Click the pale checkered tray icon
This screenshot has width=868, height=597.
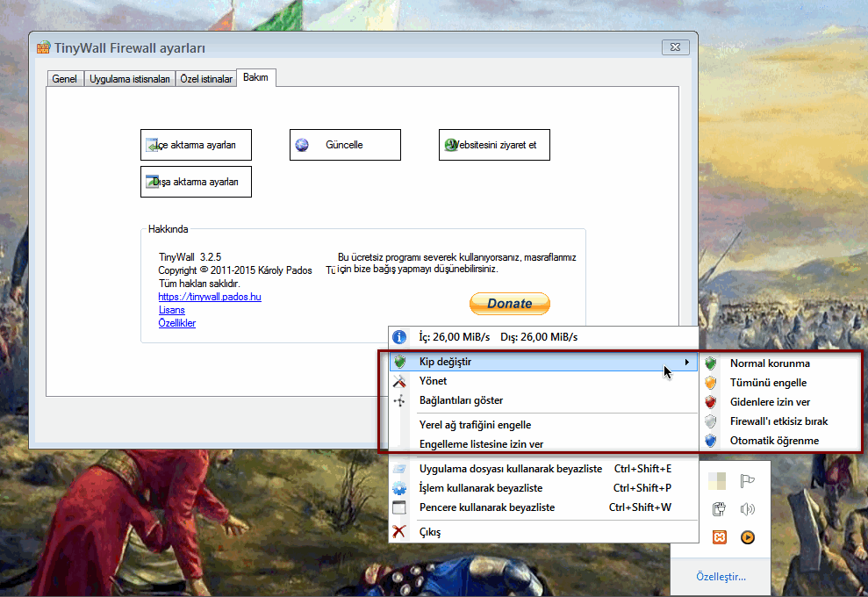pyautogui.click(x=717, y=481)
